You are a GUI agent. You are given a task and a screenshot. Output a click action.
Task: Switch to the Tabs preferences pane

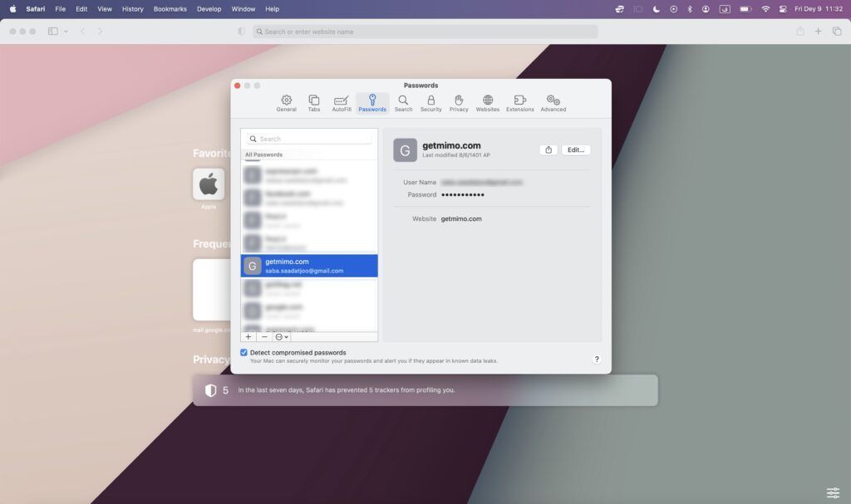click(x=313, y=103)
